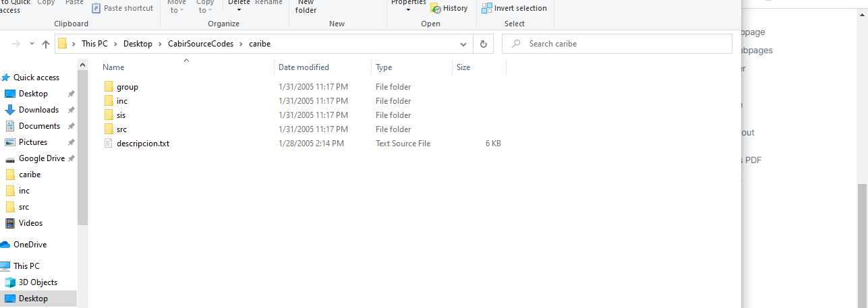The image size is (868, 308).
Task: Click the Search caribe field
Action: (x=617, y=44)
